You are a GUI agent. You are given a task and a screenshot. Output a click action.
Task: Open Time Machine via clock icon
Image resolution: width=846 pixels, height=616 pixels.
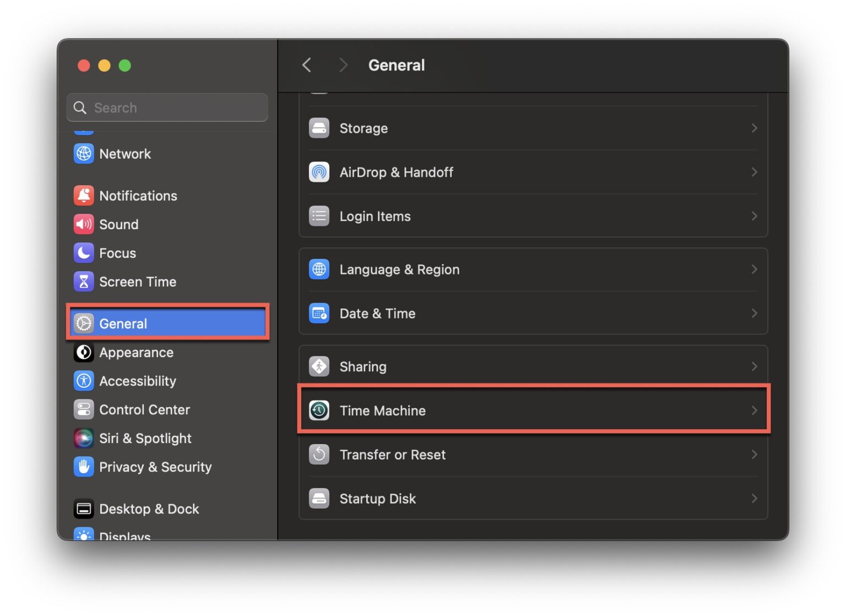pyautogui.click(x=319, y=410)
